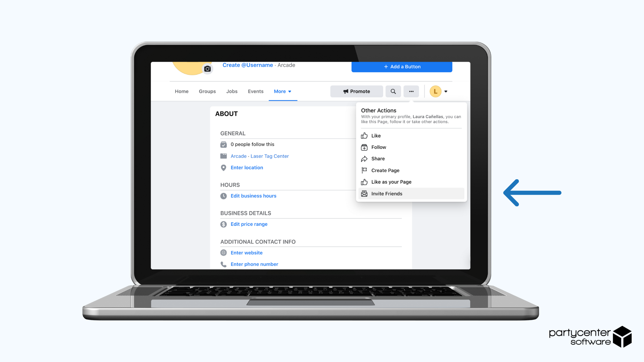The image size is (644, 362).
Task: Click the Invite Friends icon
Action: pyautogui.click(x=364, y=193)
